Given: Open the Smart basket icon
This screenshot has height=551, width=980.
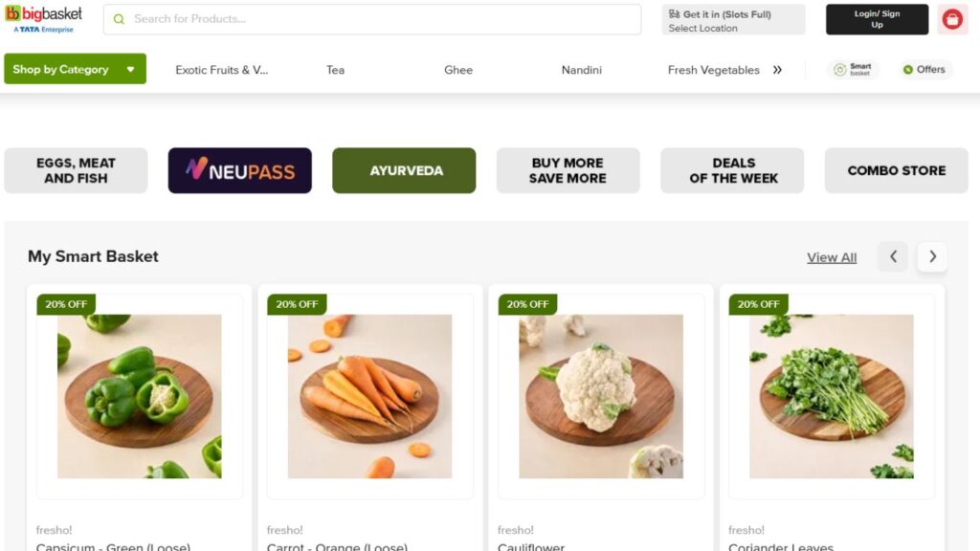Looking at the screenshot, I should (853, 69).
